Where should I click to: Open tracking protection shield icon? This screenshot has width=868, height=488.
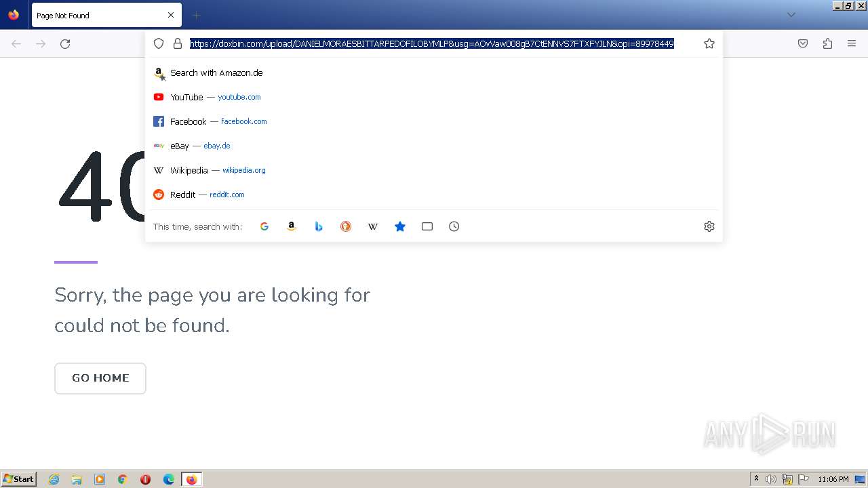(159, 43)
